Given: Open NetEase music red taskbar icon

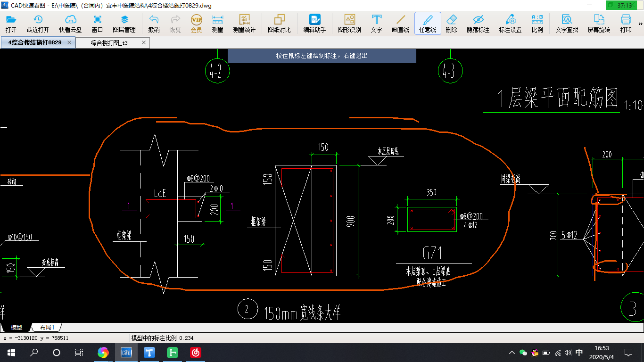Looking at the screenshot, I should coord(196,352).
